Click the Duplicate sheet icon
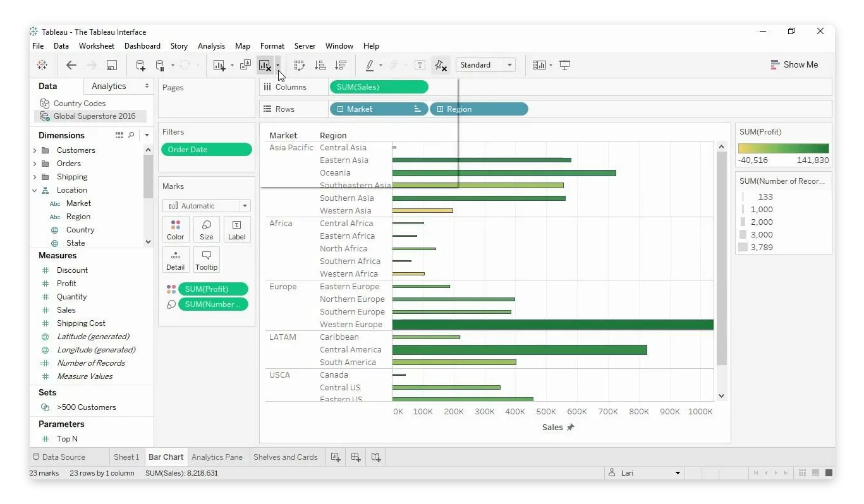This screenshot has height=504, width=864. [x=246, y=64]
